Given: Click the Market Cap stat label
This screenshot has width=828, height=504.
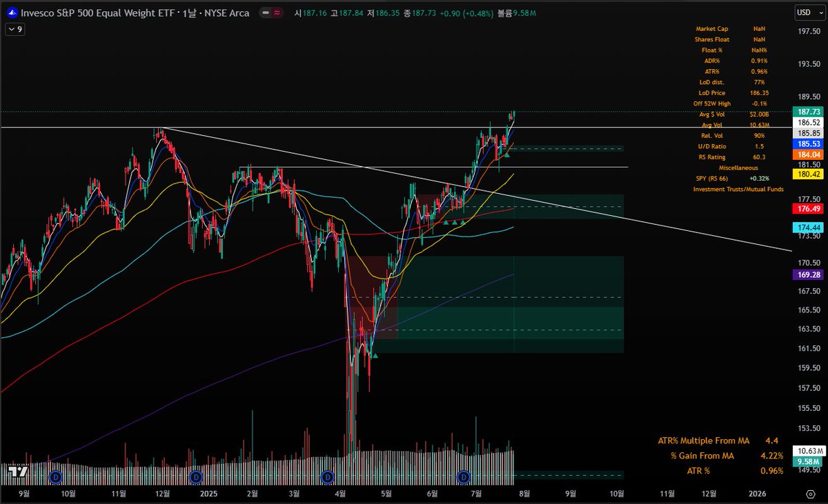Looking at the screenshot, I should (x=711, y=29).
